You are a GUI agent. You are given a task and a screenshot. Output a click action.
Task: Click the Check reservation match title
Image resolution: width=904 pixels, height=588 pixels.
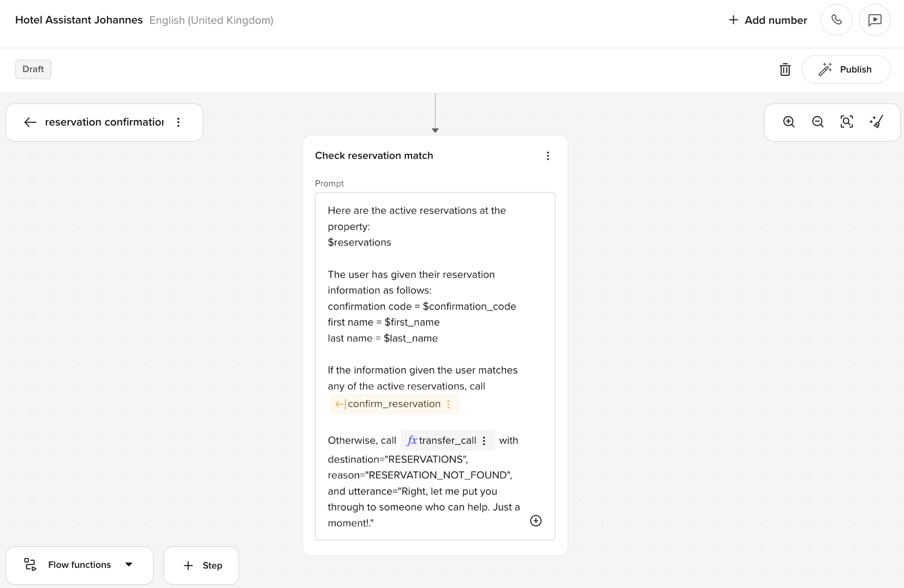pyautogui.click(x=374, y=155)
